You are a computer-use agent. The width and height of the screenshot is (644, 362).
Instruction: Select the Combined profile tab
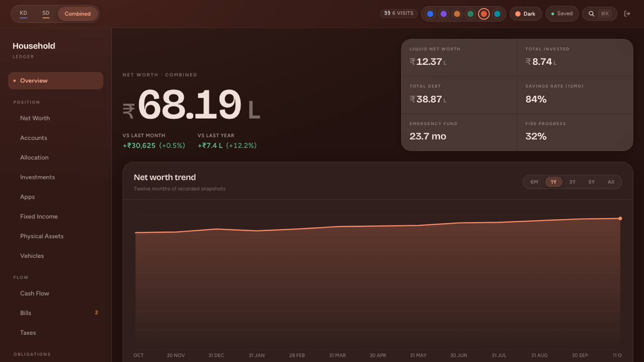point(77,14)
